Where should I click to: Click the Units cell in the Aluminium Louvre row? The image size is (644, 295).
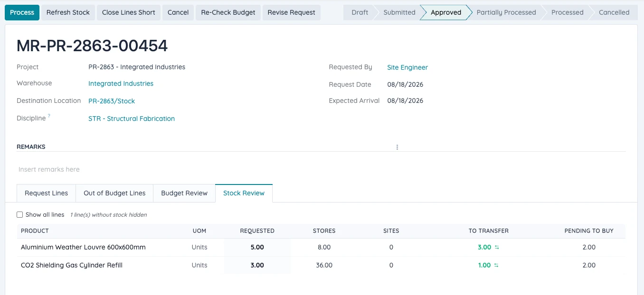click(199, 247)
